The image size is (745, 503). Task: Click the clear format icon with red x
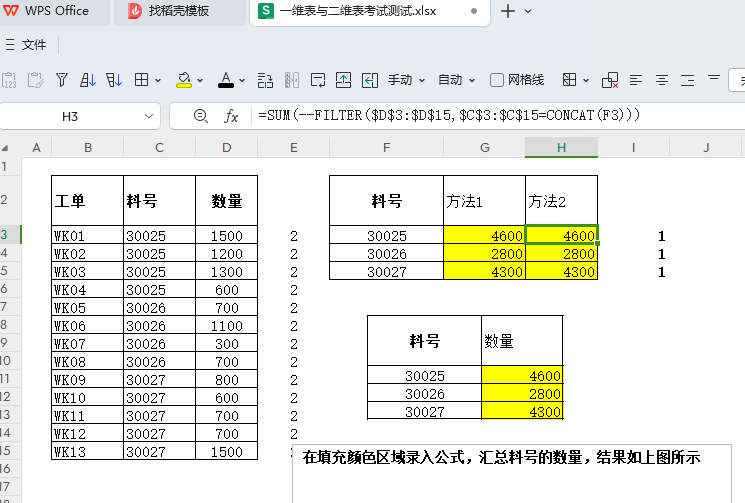[610, 80]
